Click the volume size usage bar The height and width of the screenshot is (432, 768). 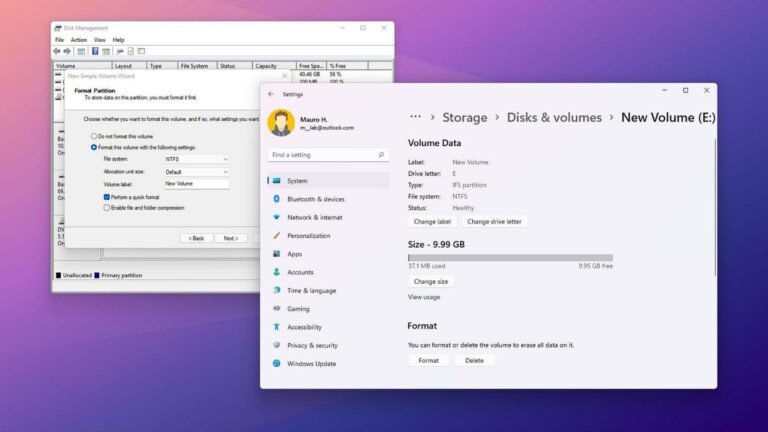pyautogui.click(x=510, y=257)
